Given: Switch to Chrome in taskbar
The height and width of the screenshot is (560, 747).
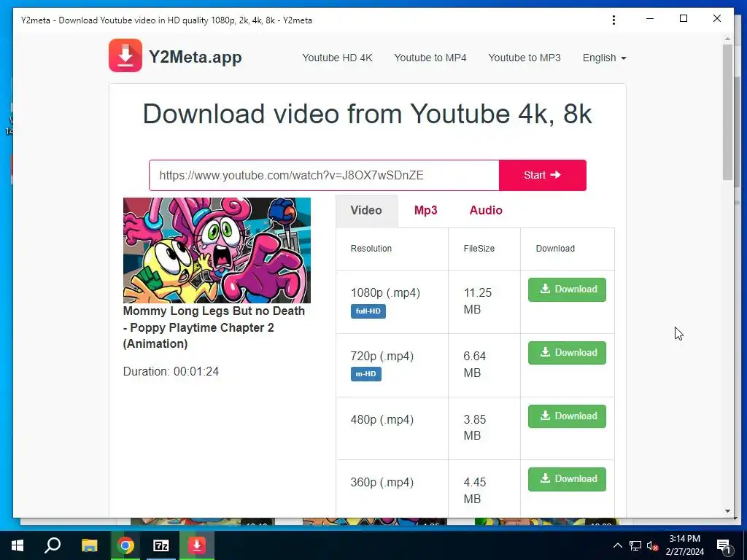Looking at the screenshot, I should pyautogui.click(x=125, y=545).
